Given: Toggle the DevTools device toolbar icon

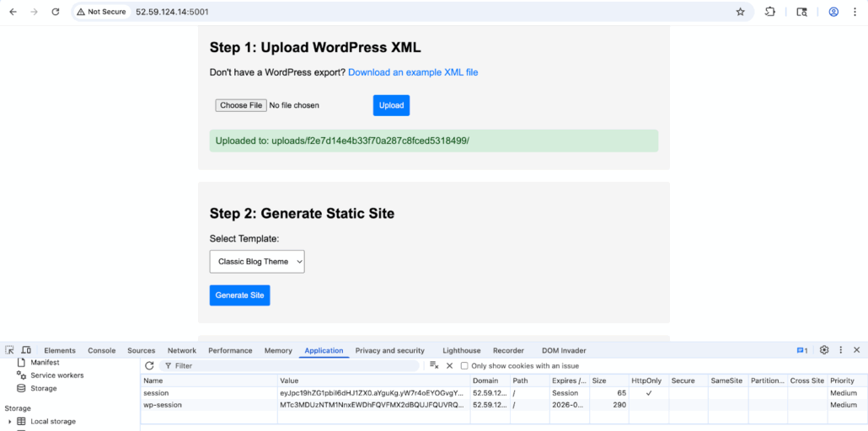Looking at the screenshot, I should (26, 350).
